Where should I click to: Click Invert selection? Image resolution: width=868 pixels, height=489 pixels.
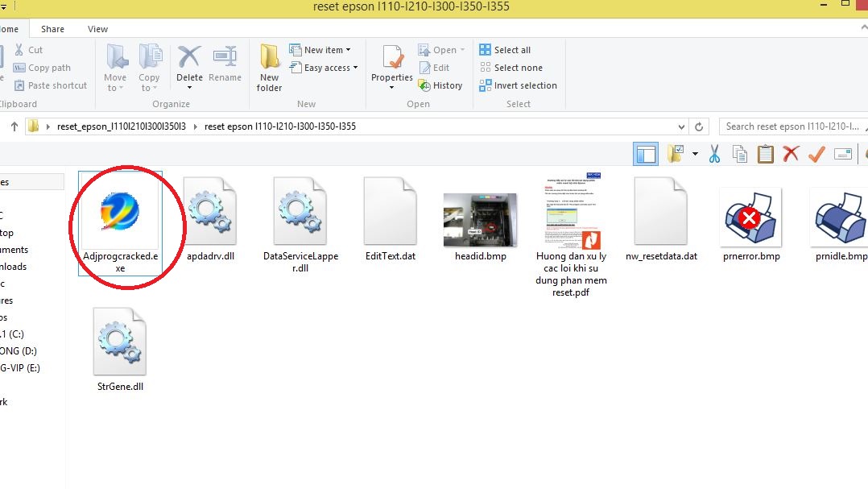click(519, 85)
